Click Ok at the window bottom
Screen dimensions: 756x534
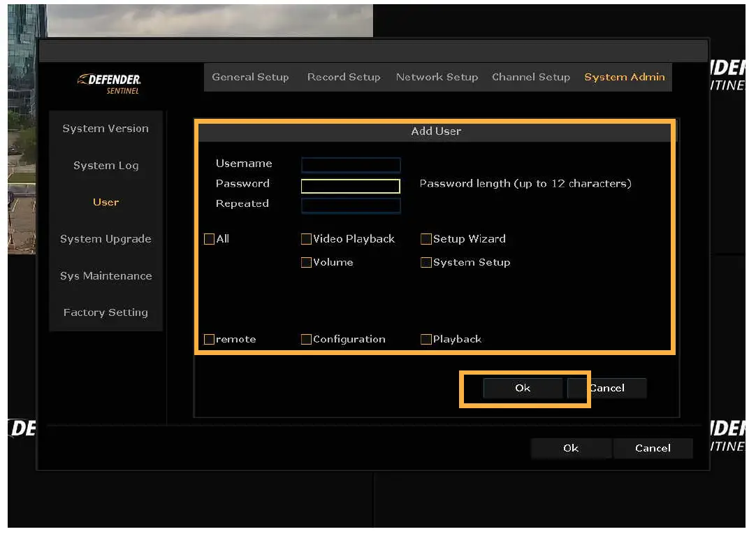click(x=571, y=448)
